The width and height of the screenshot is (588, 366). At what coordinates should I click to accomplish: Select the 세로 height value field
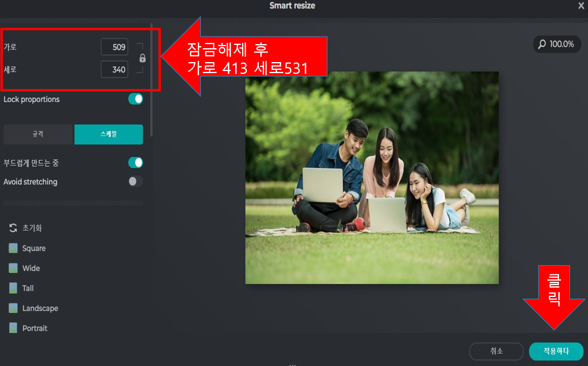pyautogui.click(x=114, y=69)
